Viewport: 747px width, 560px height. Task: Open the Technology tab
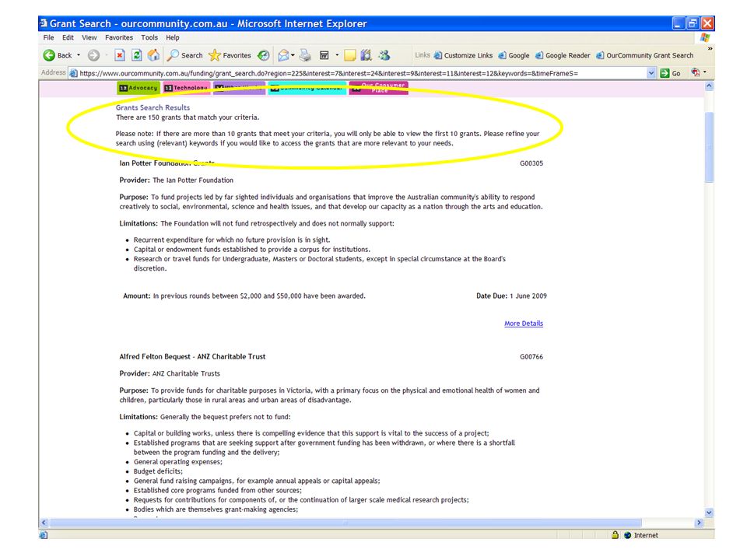(186, 88)
